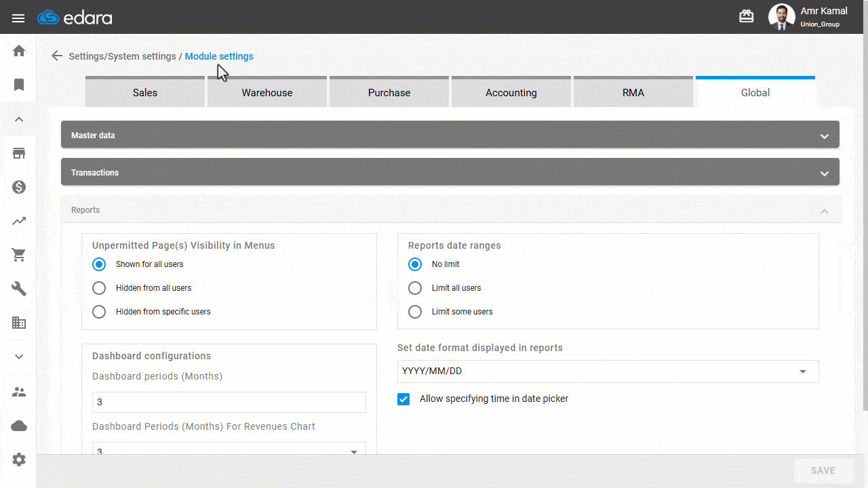Select 'Hidden from all users' option
The image size is (868, 488).
[x=99, y=287]
